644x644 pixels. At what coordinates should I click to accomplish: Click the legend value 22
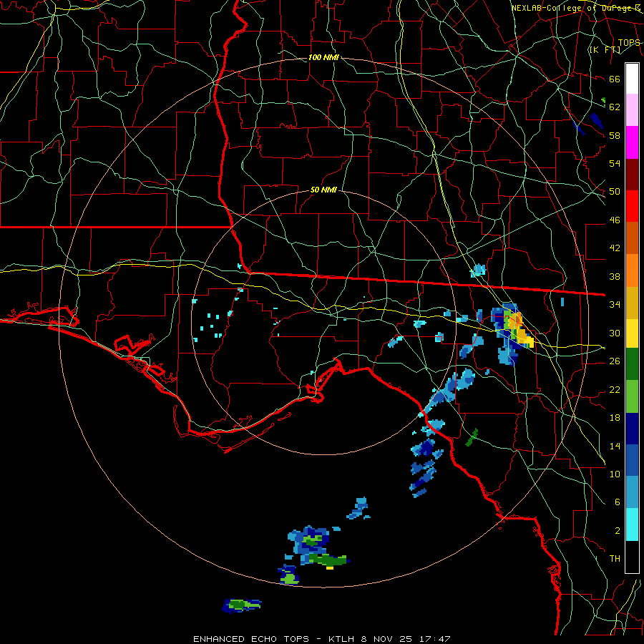pos(615,389)
